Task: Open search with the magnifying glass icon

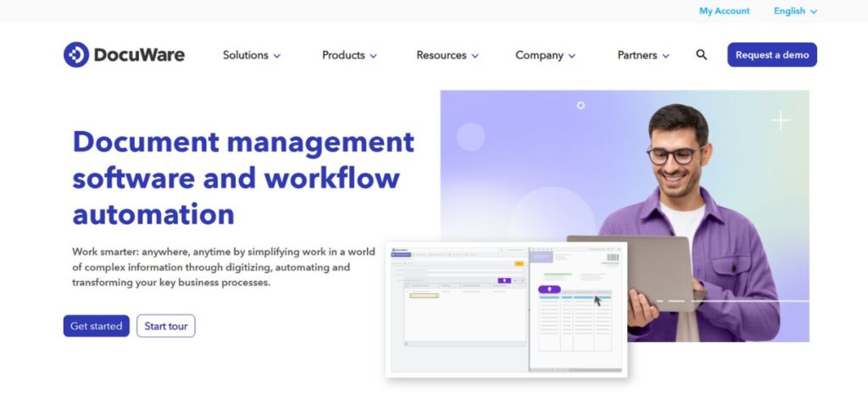Action: (x=701, y=55)
